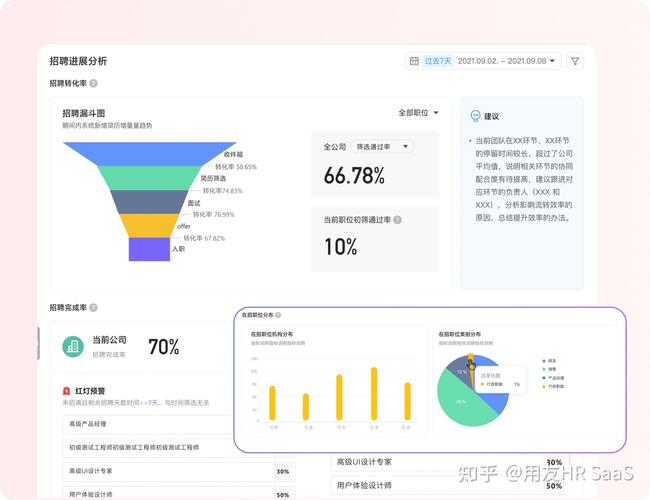This screenshot has width=650, height=500.
Task: Click the 招聘进展分析 page title
Action: pos(78,61)
